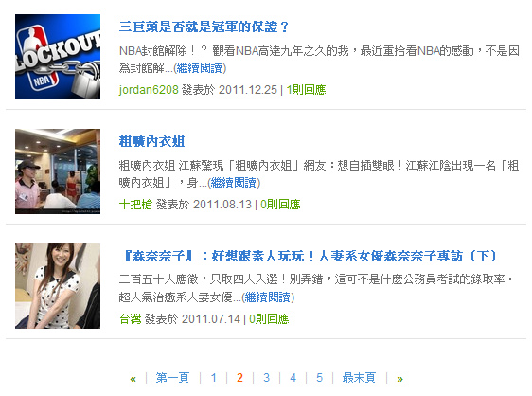View author 台灣's profile
The image size is (532, 396).
point(131,319)
